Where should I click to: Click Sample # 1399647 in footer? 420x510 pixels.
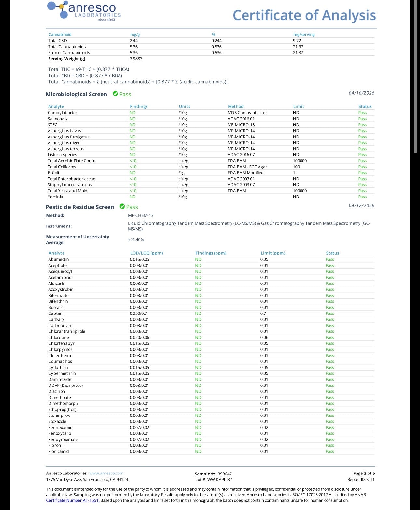[213, 474]
